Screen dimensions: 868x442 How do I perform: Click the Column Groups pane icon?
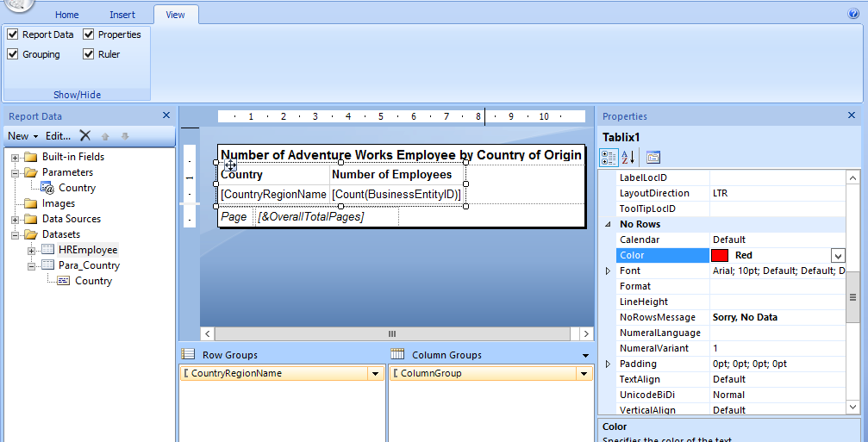coord(397,355)
